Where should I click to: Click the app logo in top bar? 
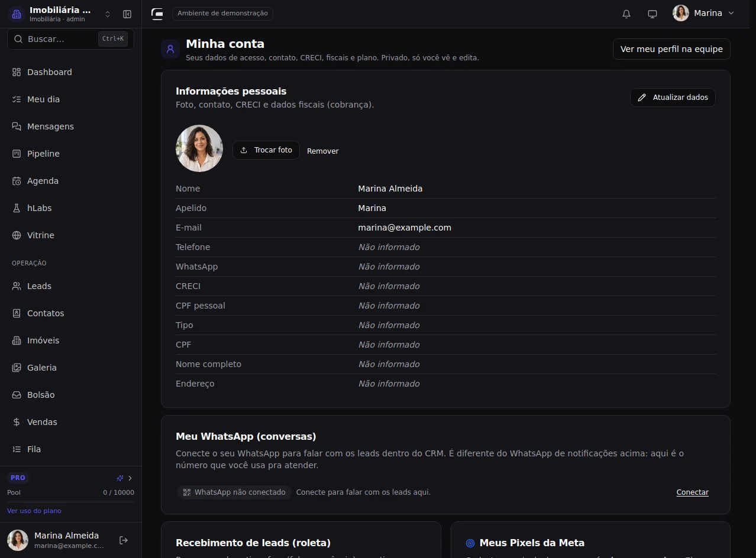157,14
